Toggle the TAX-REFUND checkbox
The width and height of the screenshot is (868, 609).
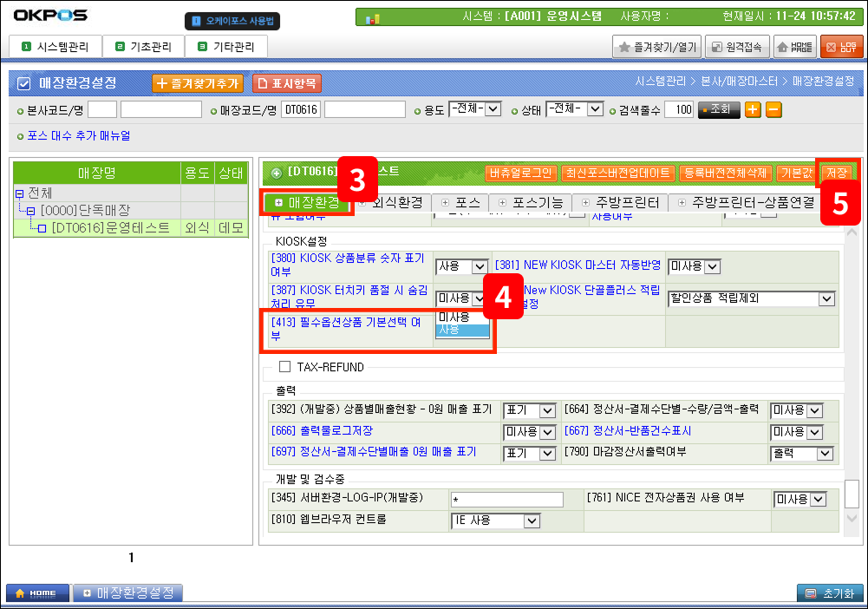pyautogui.click(x=284, y=367)
